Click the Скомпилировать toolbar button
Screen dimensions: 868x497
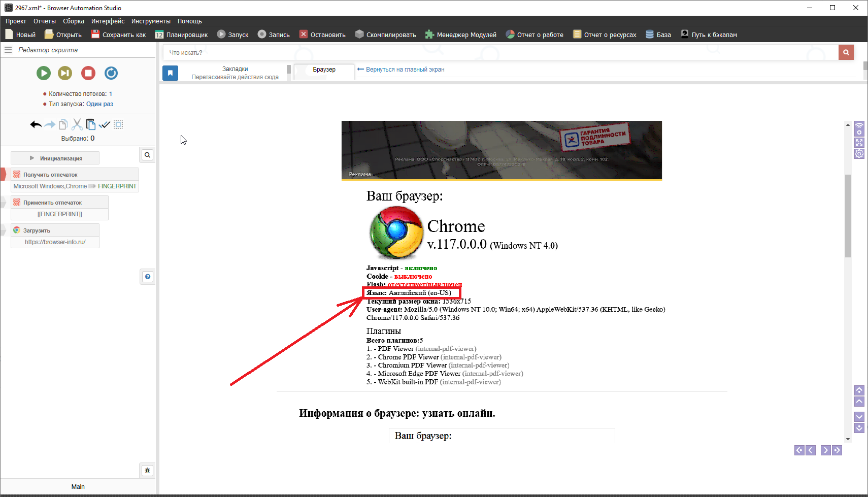(x=385, y=35)
